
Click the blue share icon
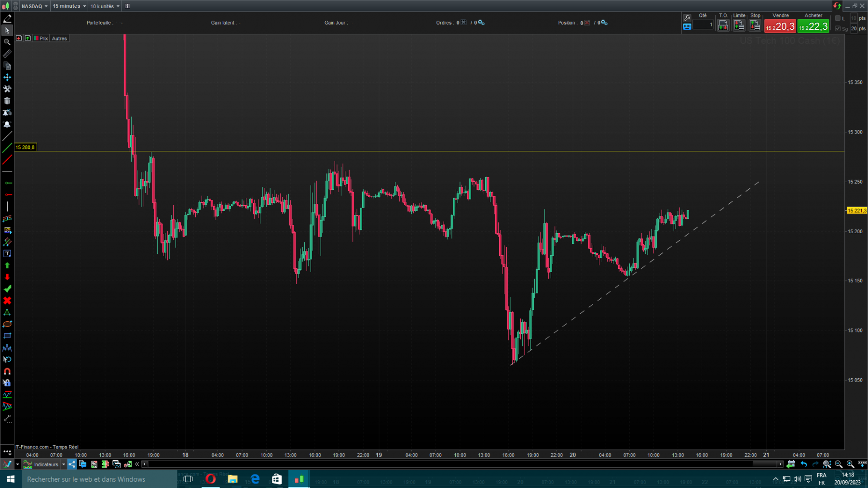tap(72, 464)
